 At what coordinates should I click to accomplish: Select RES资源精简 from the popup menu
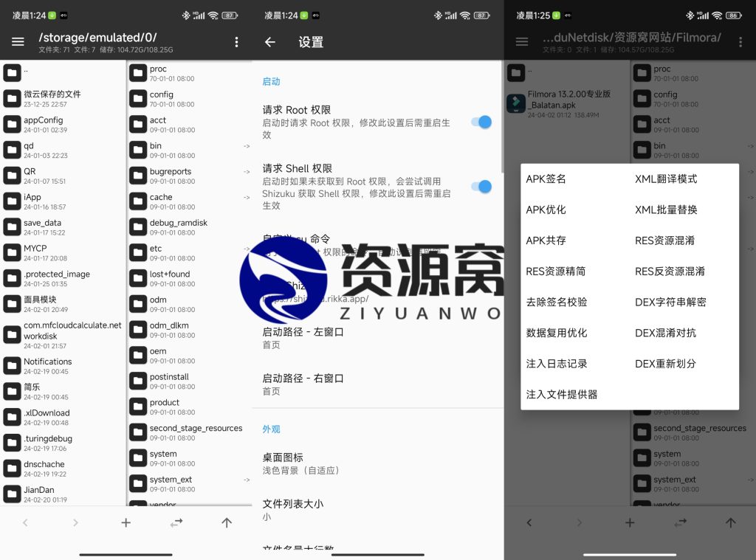[x=556, y=272]
